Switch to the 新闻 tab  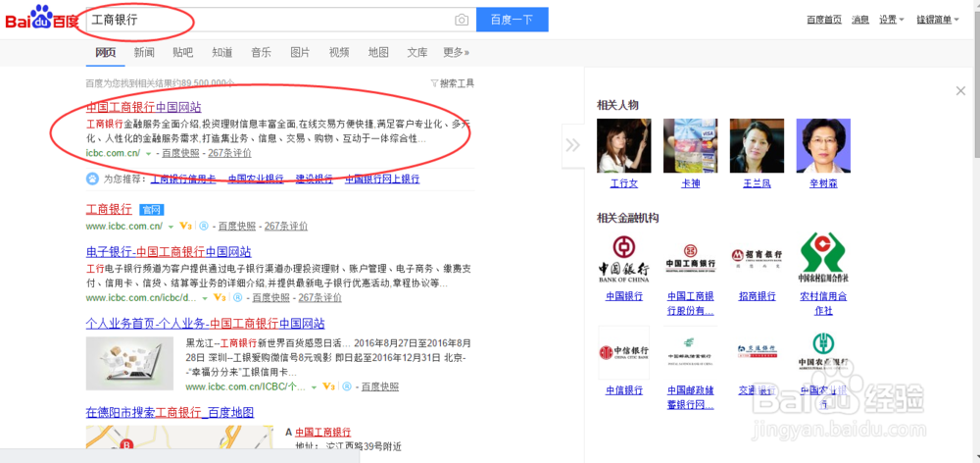tap(144, 53)
